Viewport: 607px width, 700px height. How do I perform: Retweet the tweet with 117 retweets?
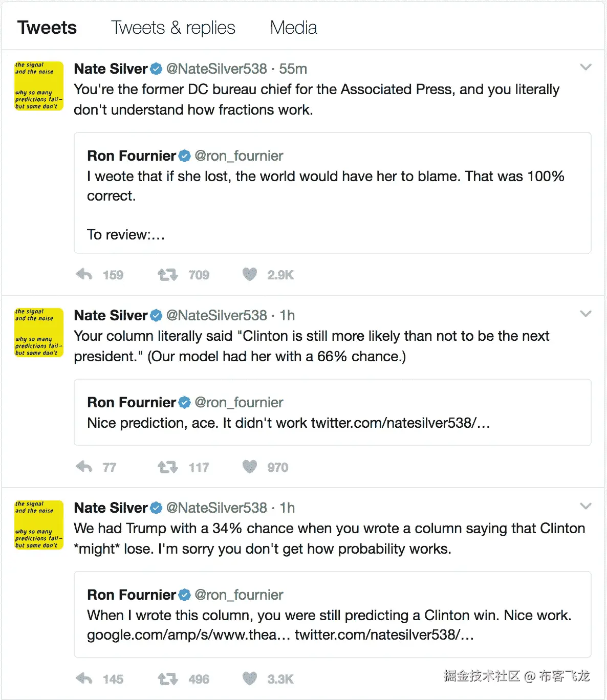point(167,467)
